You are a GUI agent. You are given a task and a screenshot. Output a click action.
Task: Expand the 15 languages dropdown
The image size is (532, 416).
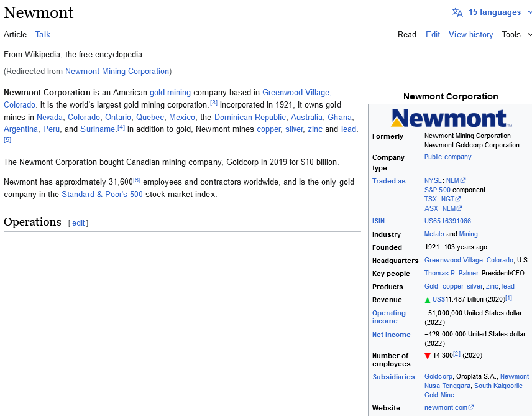click(530, 12)
